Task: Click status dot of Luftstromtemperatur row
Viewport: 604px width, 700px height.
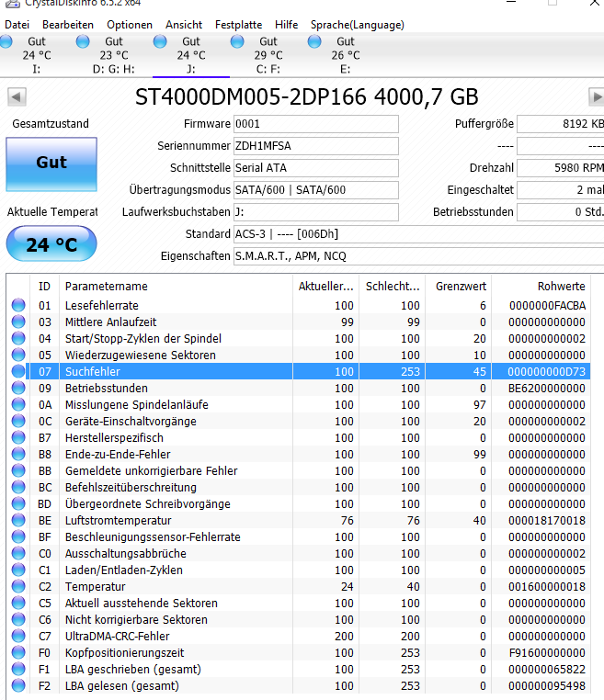Action: 18,520
